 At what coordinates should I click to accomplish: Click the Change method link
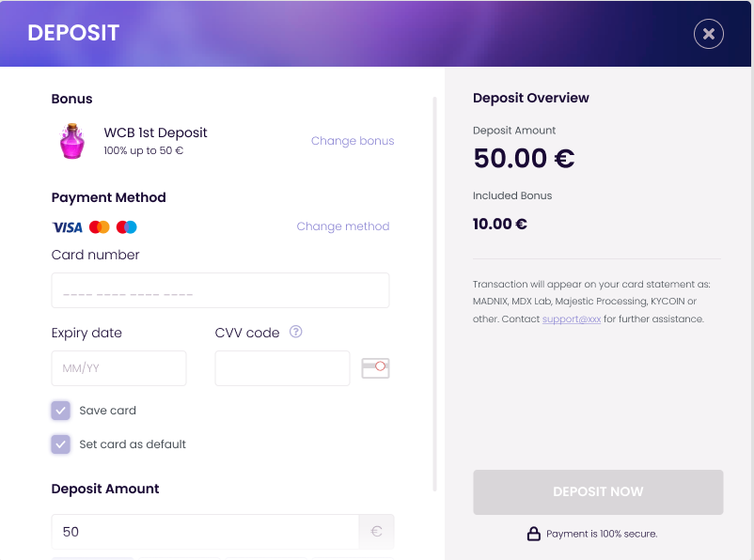tap(342, 226)
